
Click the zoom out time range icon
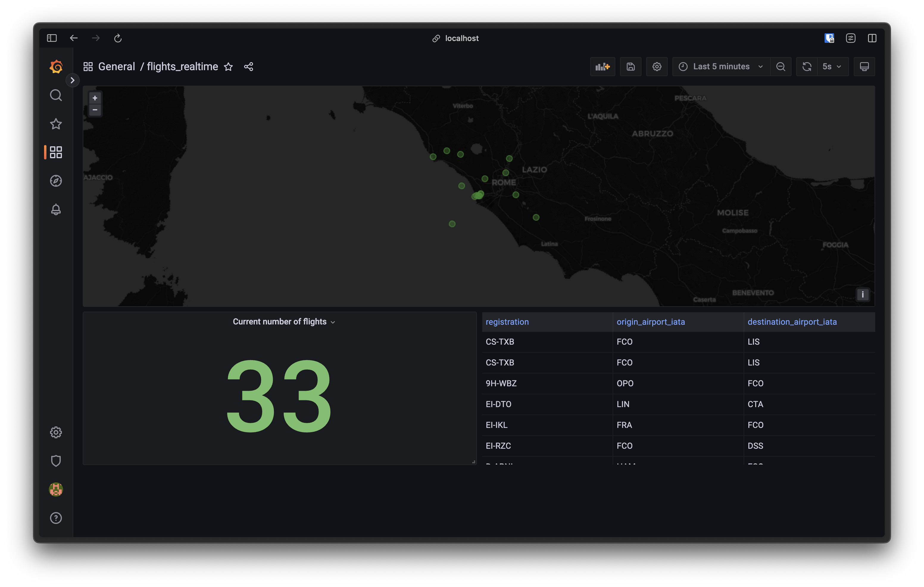click(781, 67)
